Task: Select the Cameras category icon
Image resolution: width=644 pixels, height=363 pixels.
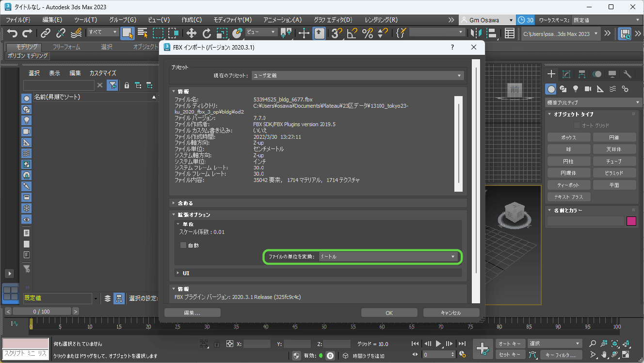Action: click(588, 89)
